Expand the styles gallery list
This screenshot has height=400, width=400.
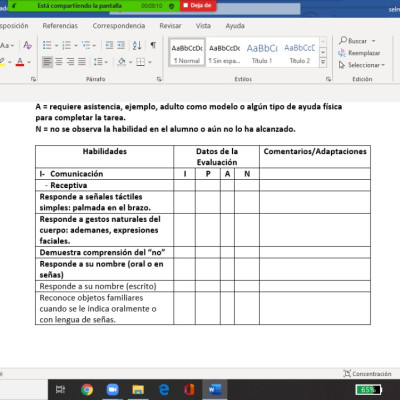[x=323, y=62]
